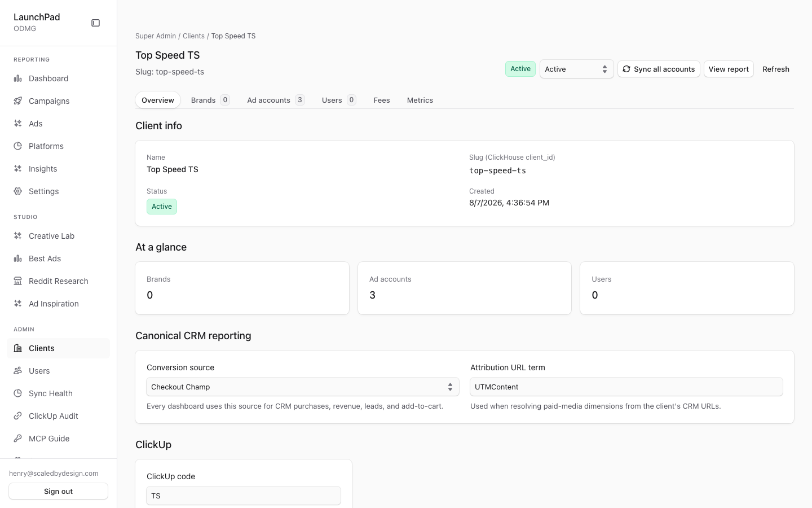812x508 pixels.
Task: Collapse the sidebar with the panel icon
Action: (x=96, y=23)
